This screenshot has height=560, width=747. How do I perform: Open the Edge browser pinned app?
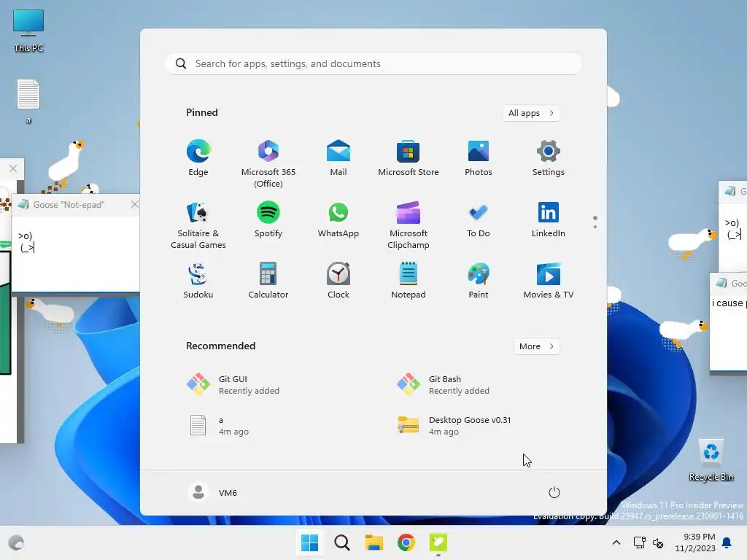click(x=198, y=158)
